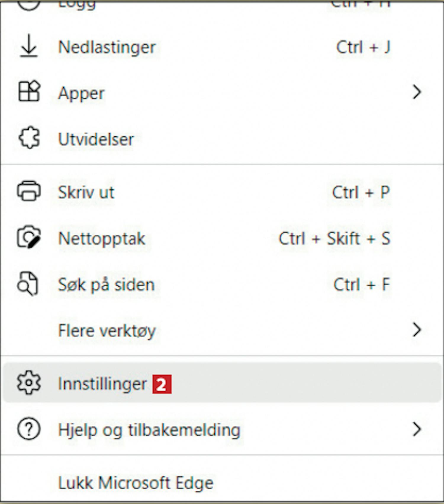Click the question mark help icon

29,429
